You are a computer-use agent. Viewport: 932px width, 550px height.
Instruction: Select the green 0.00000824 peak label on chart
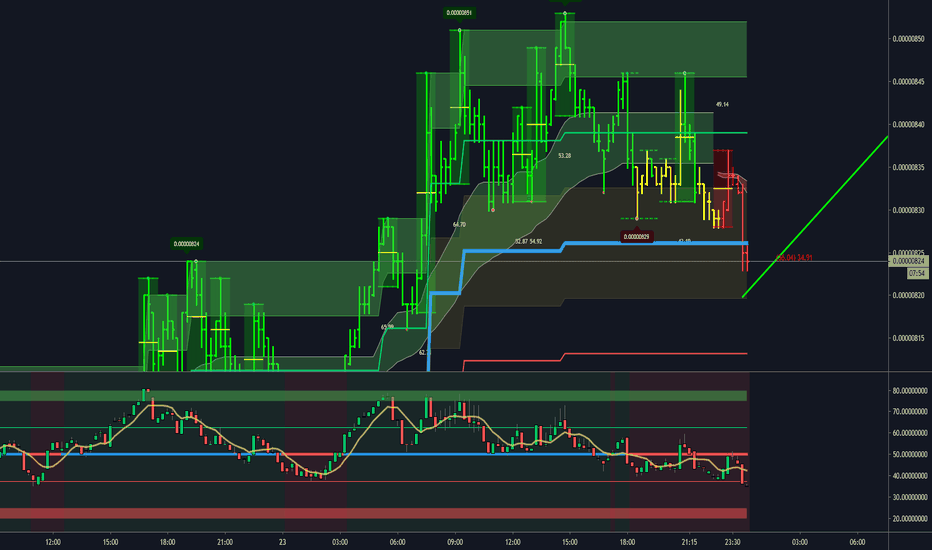click(187, 244)
